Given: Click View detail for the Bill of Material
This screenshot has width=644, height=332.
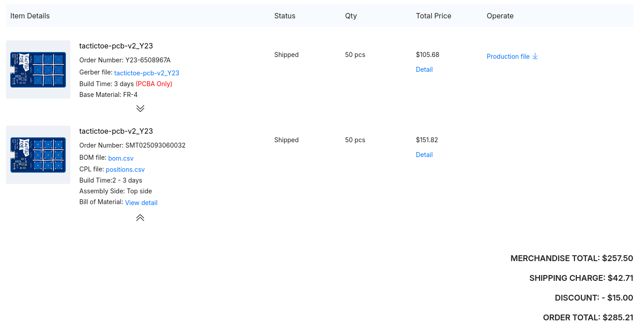Looking at the screenshot, I should [x=141, y=202].
